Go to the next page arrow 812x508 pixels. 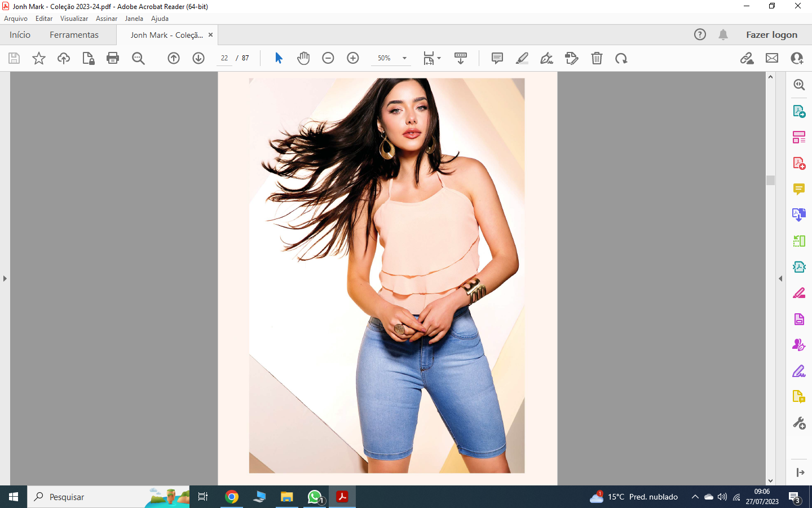point(198,58)
